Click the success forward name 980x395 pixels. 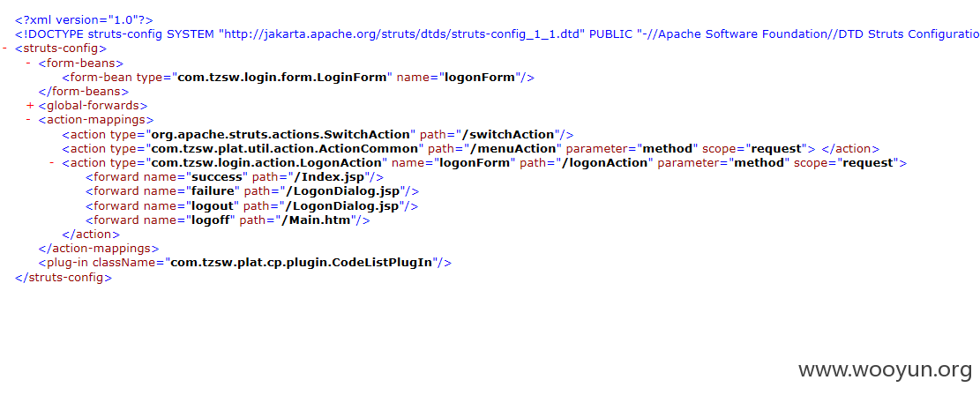pyautogui.click(x=215, y=177)
